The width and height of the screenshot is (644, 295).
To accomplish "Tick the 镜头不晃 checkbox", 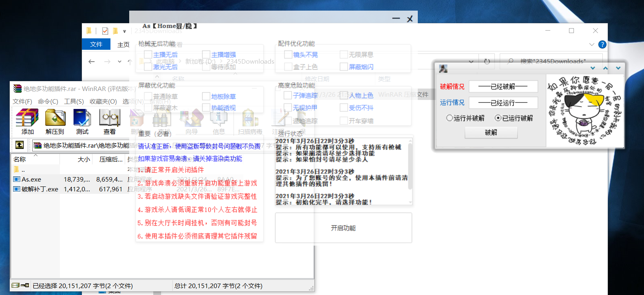I will tap(288, 55).
